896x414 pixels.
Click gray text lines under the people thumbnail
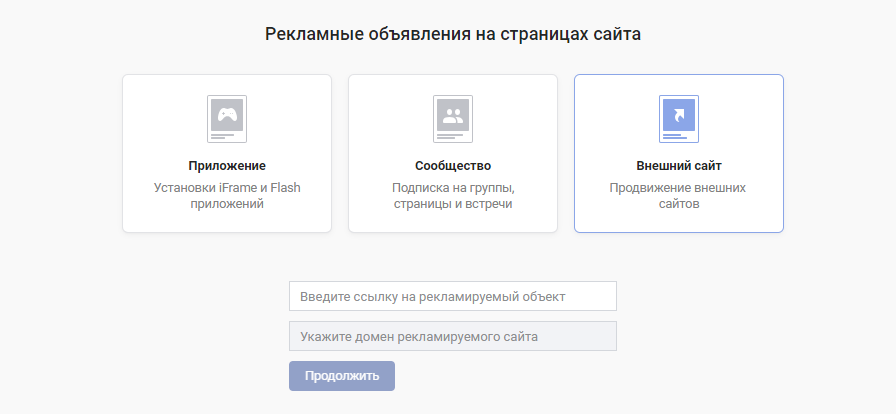(x=449, y=136)
